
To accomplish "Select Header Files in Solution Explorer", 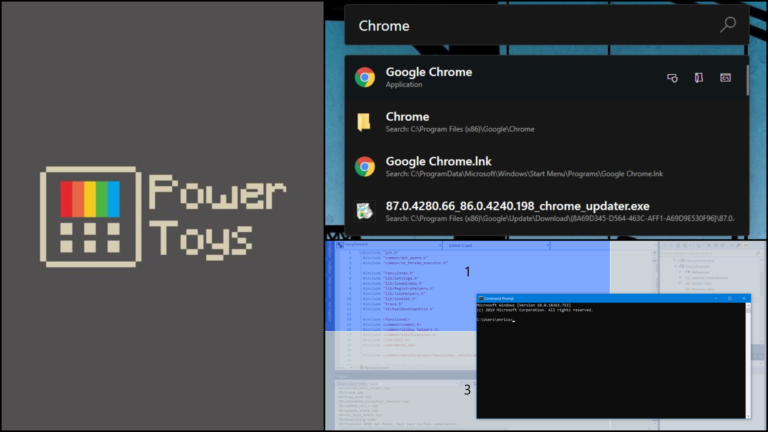I will click(x=701, y=284).
